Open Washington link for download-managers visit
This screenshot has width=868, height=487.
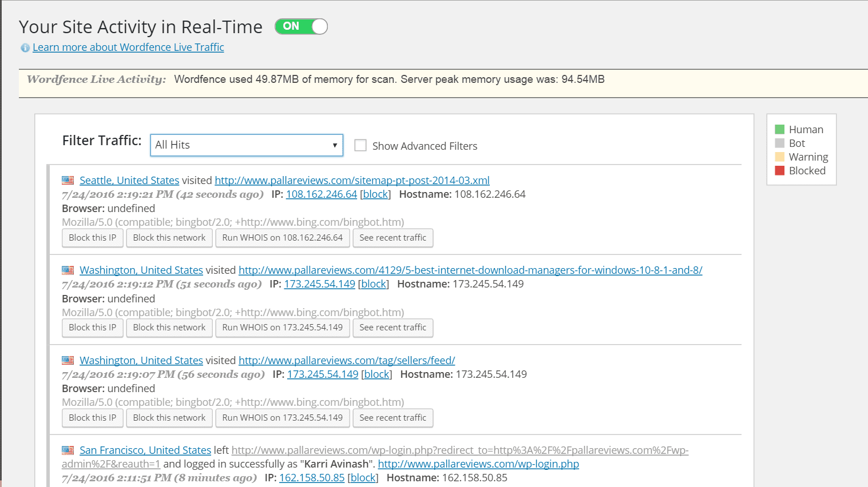(x=141, y=270)
